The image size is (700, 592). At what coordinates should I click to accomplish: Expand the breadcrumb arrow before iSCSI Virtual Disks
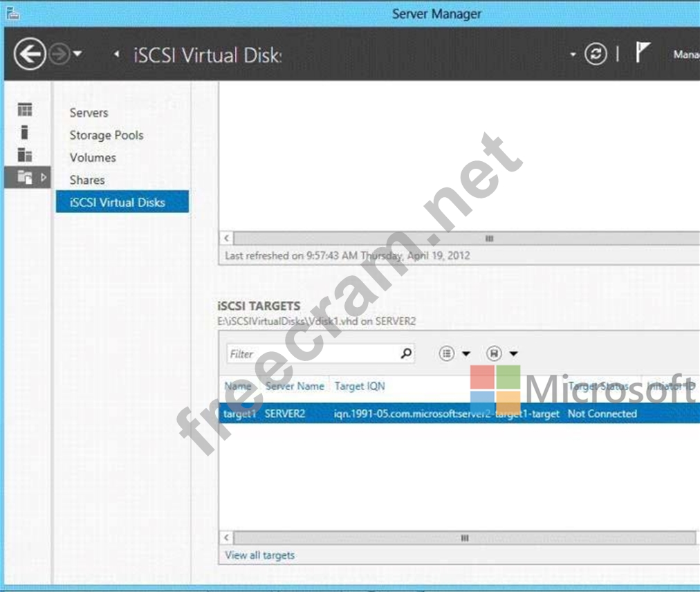tap(116, 54)
